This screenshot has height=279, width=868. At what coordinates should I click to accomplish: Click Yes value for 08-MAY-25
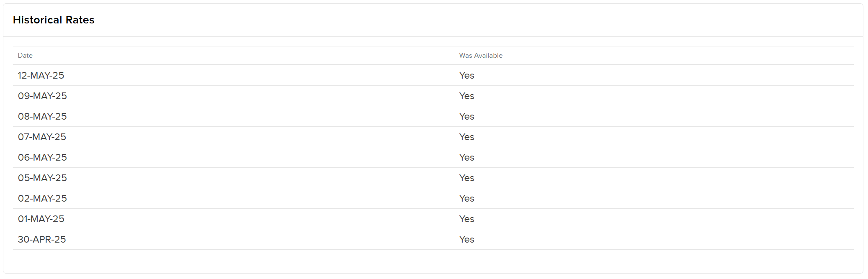(466, 116)
